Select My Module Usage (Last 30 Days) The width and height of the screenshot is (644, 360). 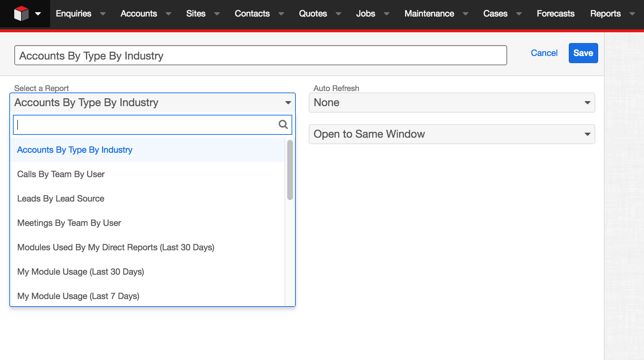tap(147, 272)
